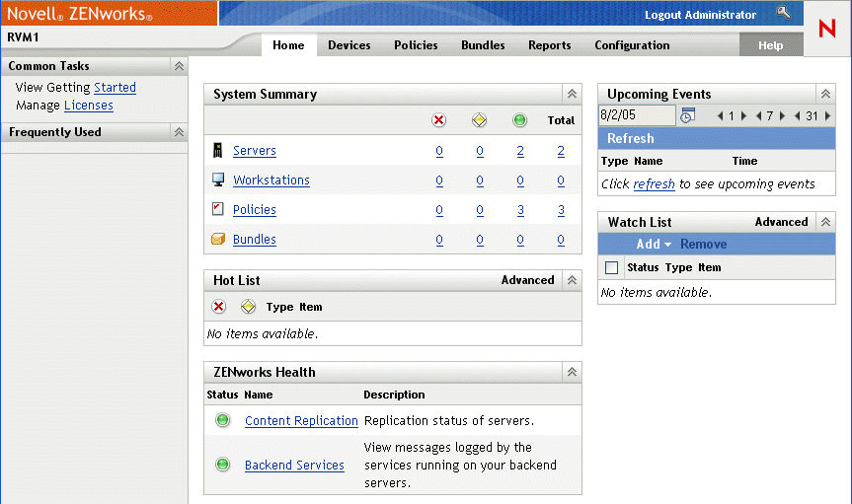Open the Policies link in System Summary
Viewport: 852px width, 504px height.
coord(255,210)
